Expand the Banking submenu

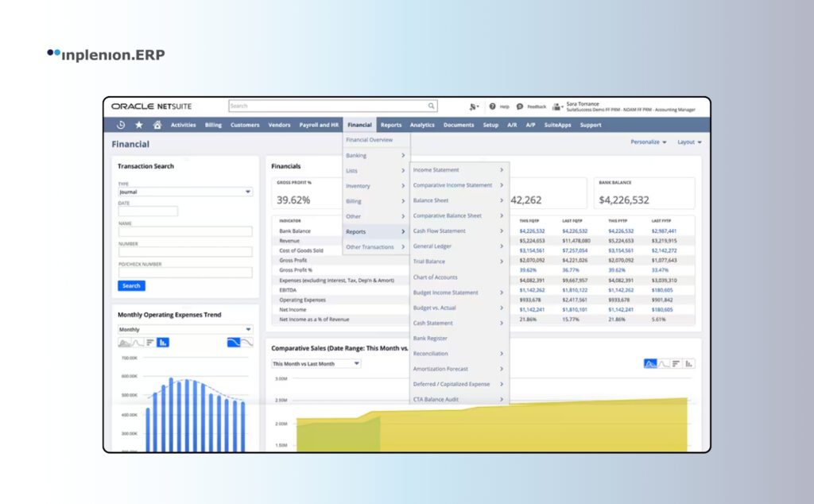coord(376,155)
